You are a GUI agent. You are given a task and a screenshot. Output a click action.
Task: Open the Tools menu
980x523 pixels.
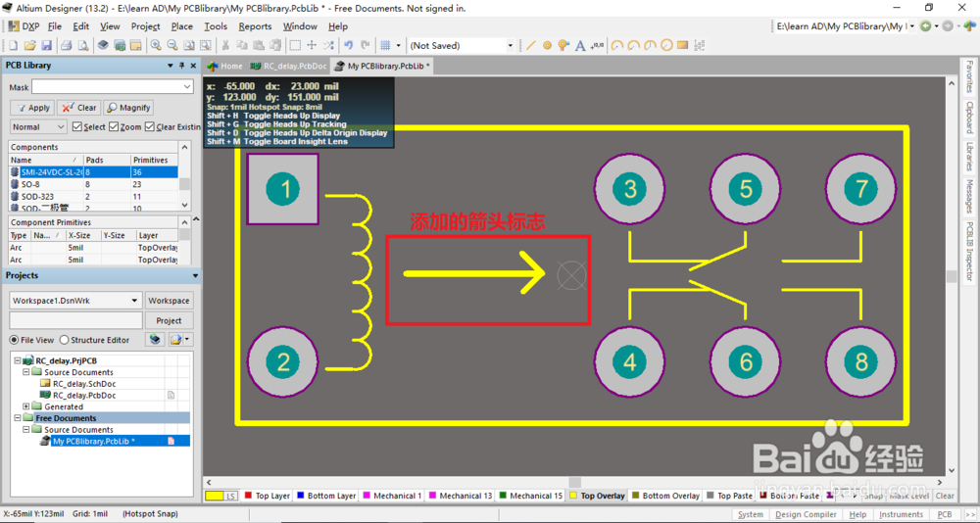pyautogui.click(x=216, y=26)
